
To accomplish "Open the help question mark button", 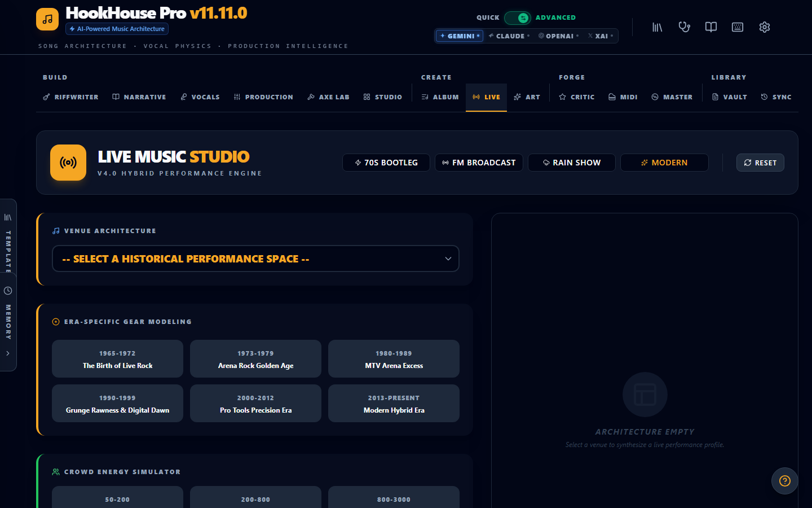I will click(x=784, y=481).
